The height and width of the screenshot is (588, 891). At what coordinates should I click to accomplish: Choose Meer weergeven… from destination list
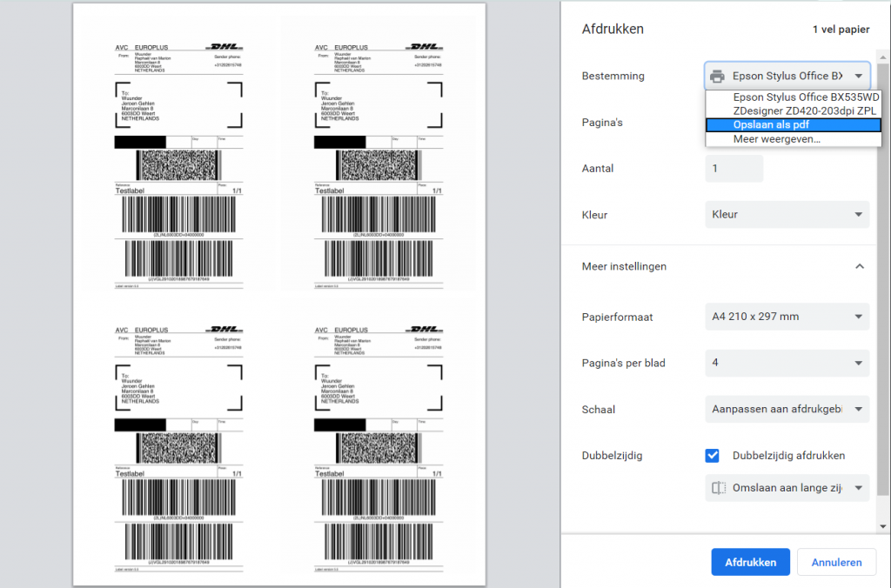click(x=794, y=139)
